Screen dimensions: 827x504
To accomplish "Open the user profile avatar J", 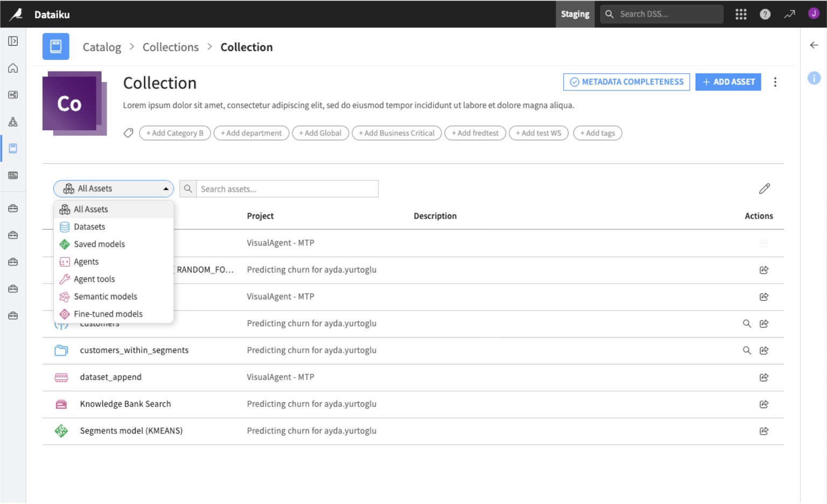I will [x=814, y=13].
